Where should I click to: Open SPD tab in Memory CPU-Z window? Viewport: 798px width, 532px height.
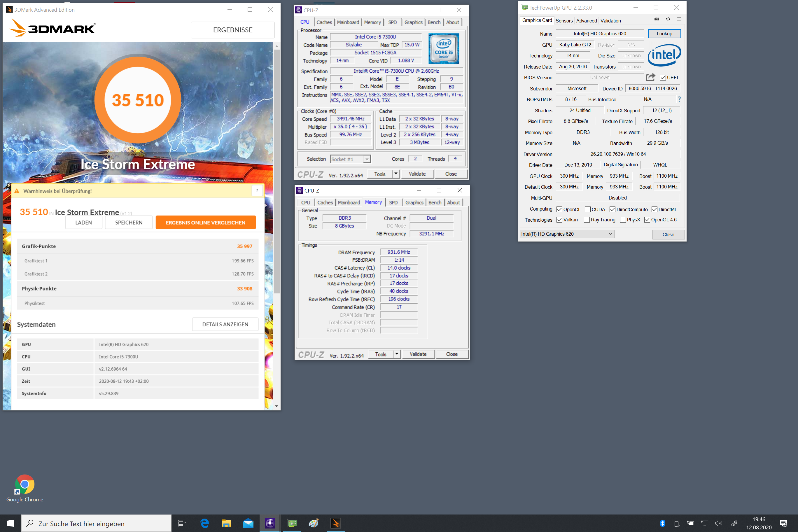coord(393,202)
